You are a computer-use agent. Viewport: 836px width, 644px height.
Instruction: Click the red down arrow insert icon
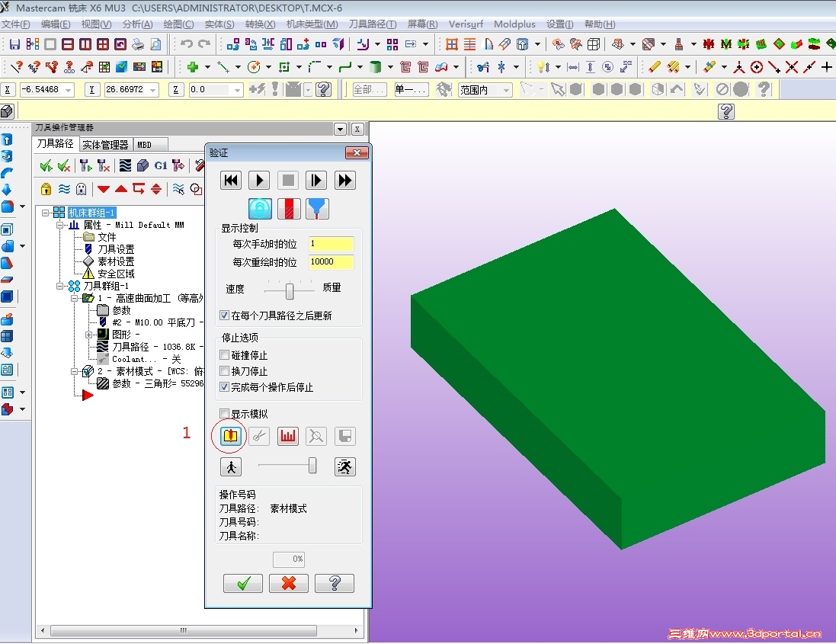[104, 189]
